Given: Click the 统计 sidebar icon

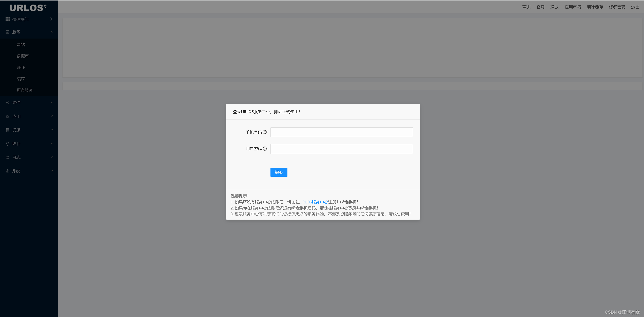Looking at the screenshot, I should [7, 144].
